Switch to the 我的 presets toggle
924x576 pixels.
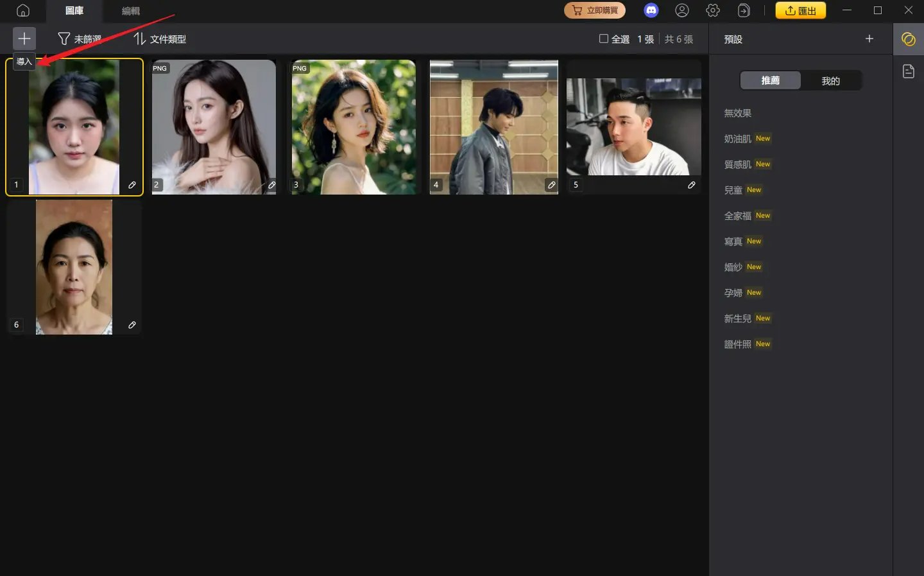[830, 80]
